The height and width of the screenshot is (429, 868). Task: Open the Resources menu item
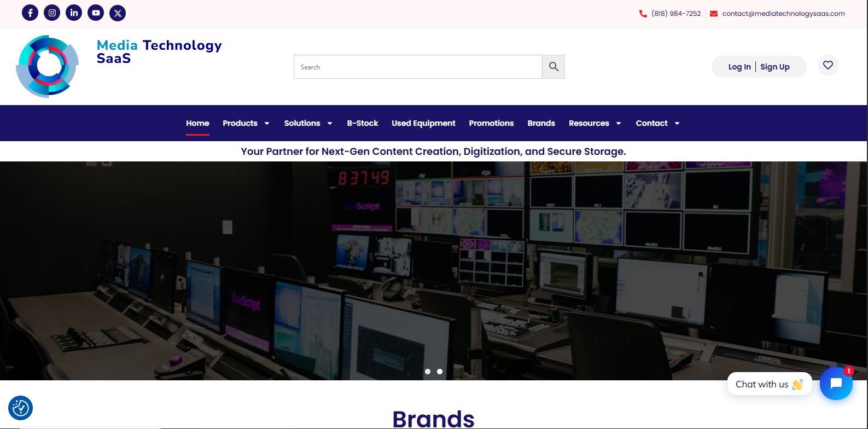click(x=589, y=123)
